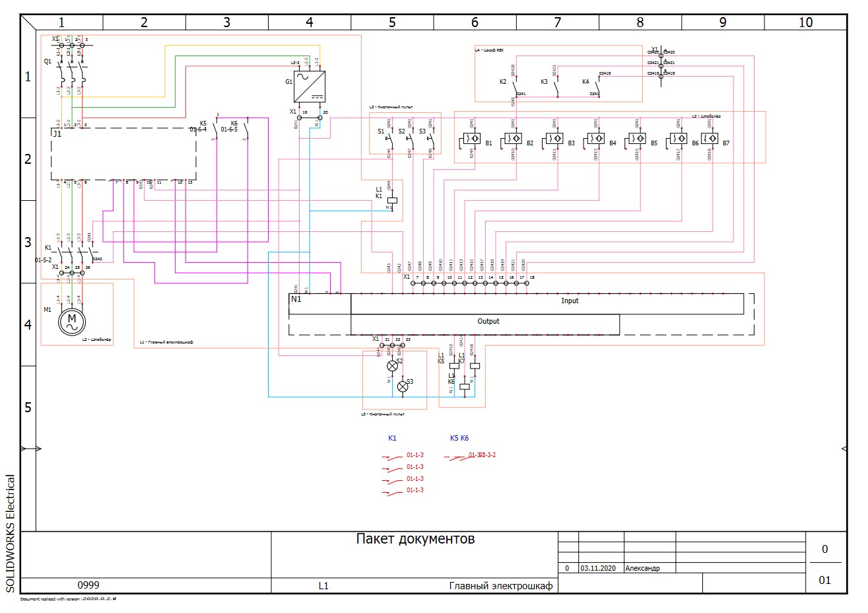Screen dimensions: 868x613
Task: Select the S3 pushbutton contact symbol
Action: [x=430, y=139]
